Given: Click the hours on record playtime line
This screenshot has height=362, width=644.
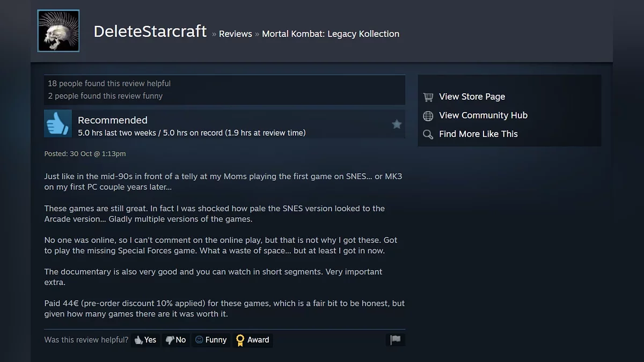Looking at the screenshot, I should pos(192,133).
